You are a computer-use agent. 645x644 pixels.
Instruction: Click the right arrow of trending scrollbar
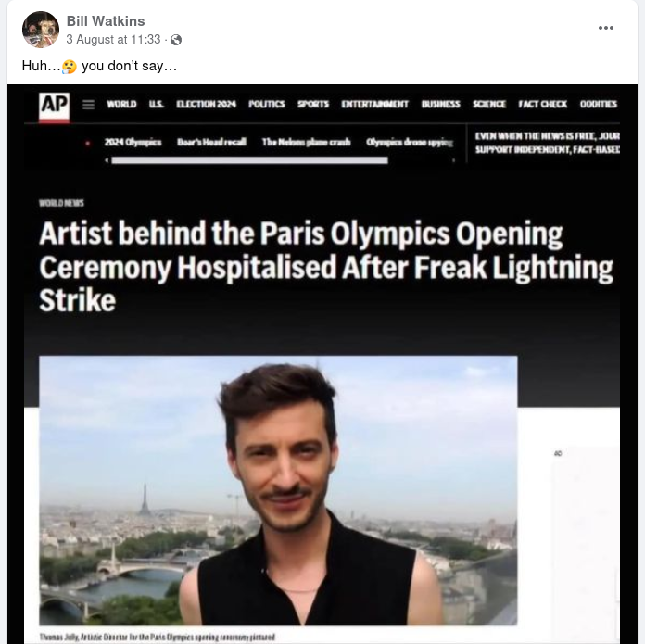coord(454,160)
